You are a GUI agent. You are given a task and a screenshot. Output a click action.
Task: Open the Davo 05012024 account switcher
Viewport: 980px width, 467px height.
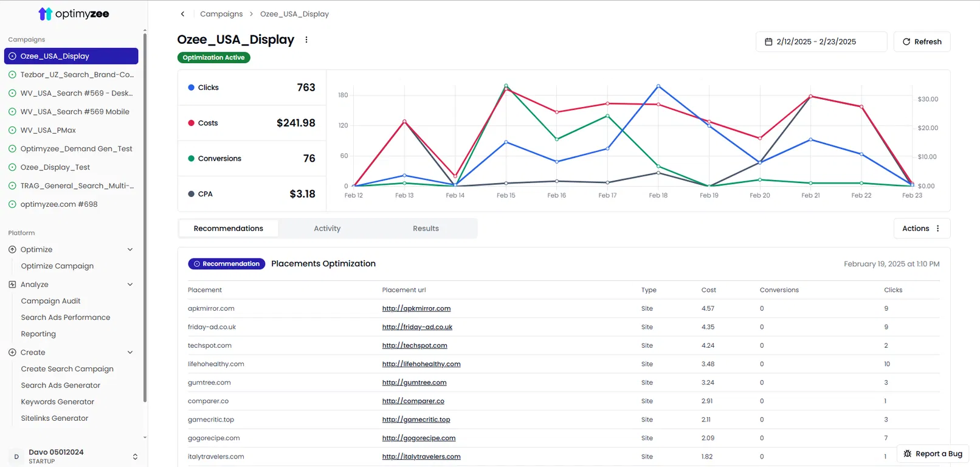tap(74, 456)
